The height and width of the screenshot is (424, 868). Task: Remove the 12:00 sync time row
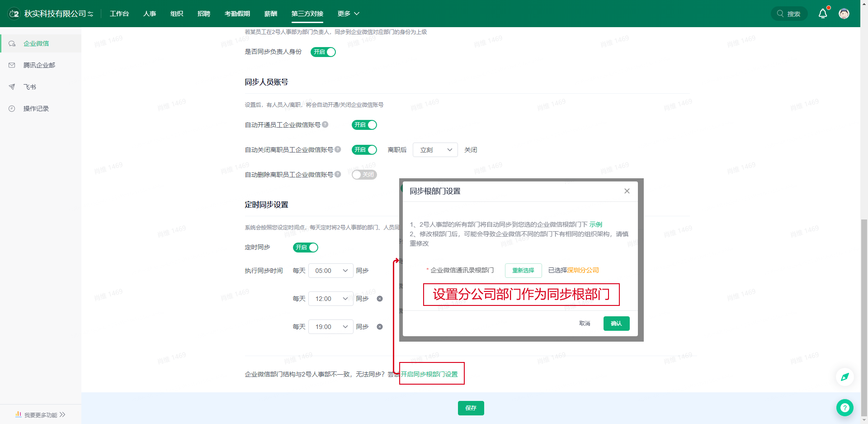380,299
